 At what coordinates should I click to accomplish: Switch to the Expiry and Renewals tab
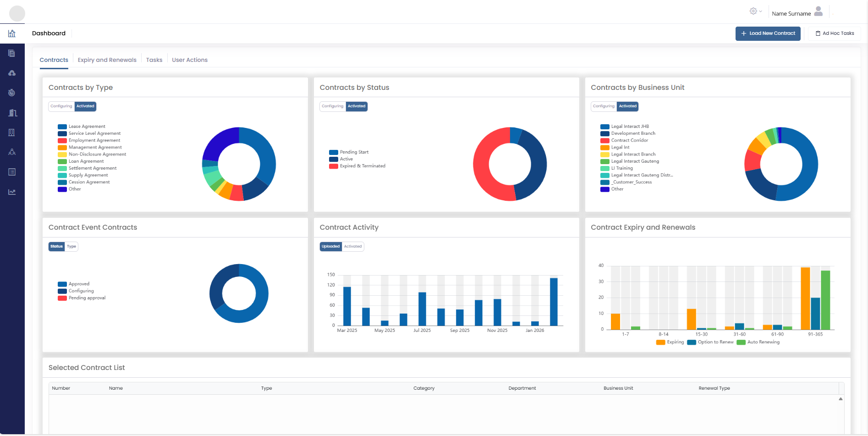[x=107, y=60]
